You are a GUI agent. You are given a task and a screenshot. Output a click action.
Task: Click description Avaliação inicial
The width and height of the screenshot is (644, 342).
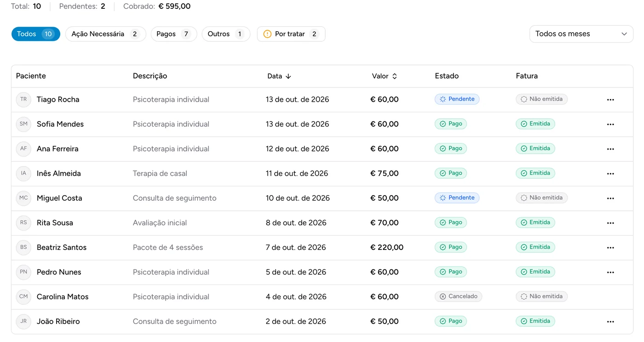point(160,223)
